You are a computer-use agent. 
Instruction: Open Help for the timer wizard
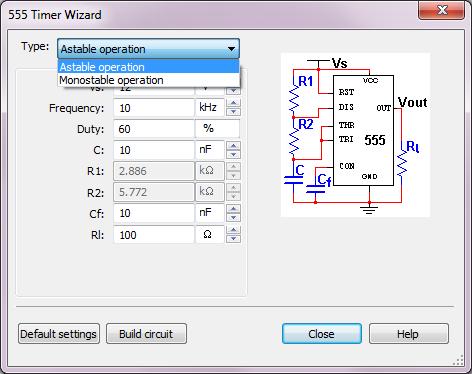click(409, 334)
